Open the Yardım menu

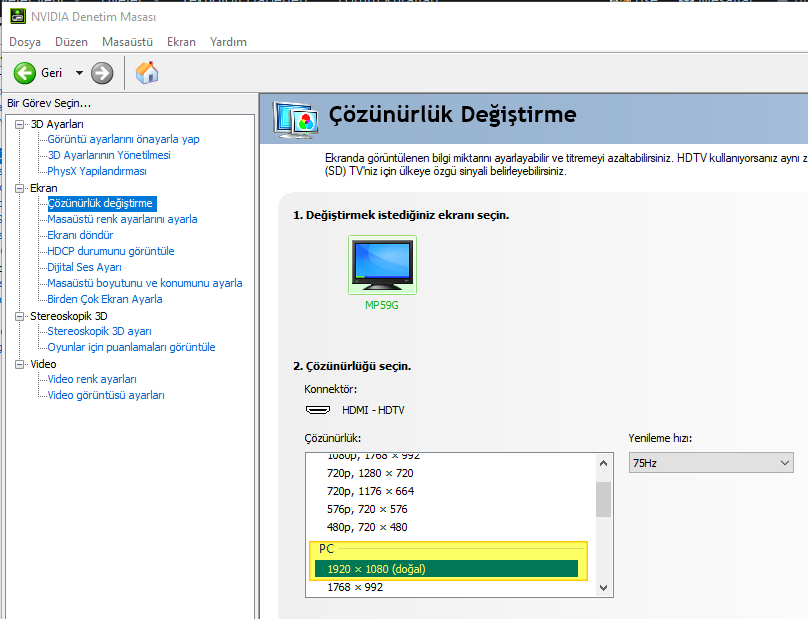(228, 42)
